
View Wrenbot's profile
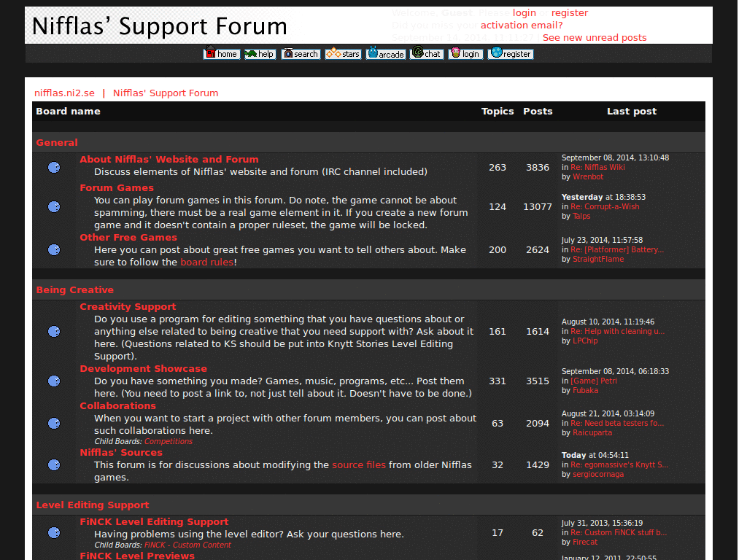pyautogui.click(x=588, y=176)
